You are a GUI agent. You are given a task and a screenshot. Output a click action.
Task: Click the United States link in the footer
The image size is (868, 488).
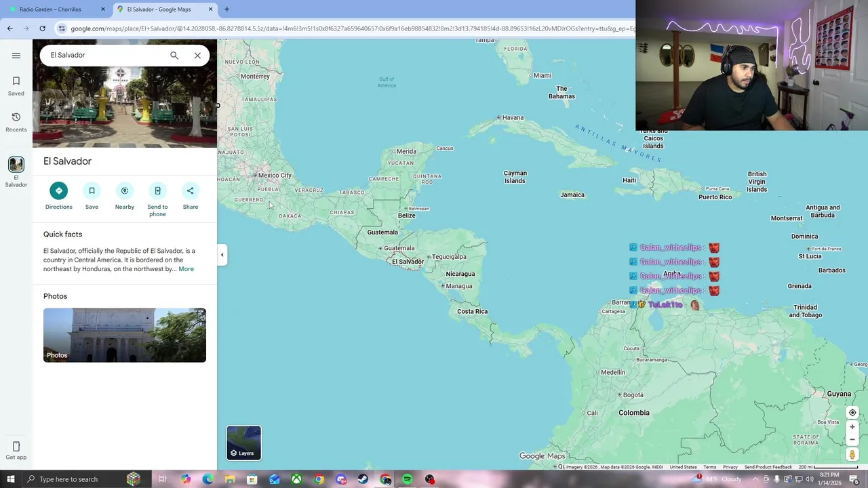683,467
